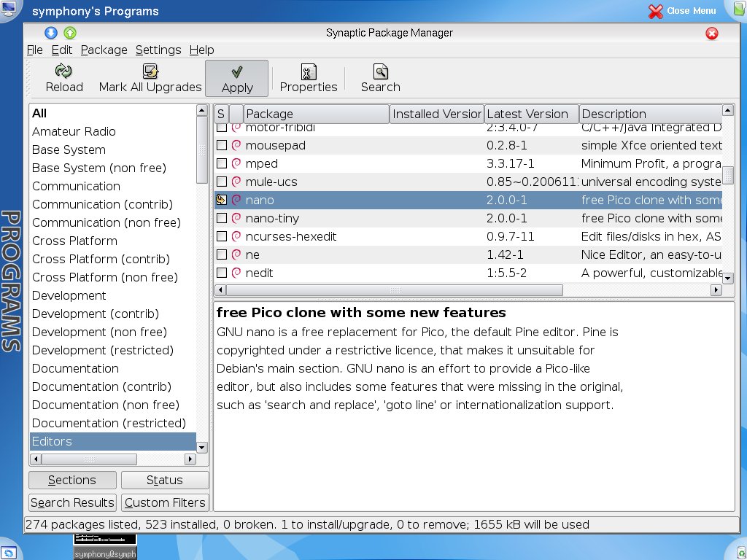Image resolution: width=747 pixels, height=560 pixels.
Task: Open the Search tool in the toolbar
Action: point(380,79)
